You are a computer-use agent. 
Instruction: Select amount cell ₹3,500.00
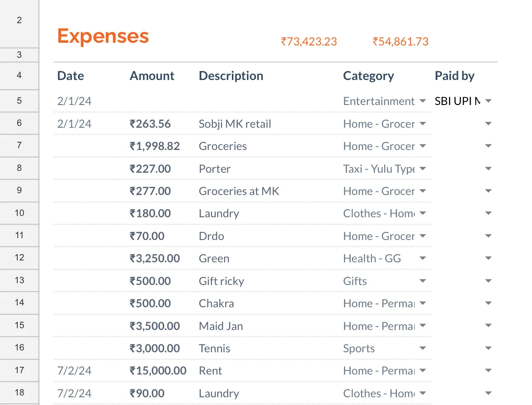pyautogui.click(x=155, y=326)
